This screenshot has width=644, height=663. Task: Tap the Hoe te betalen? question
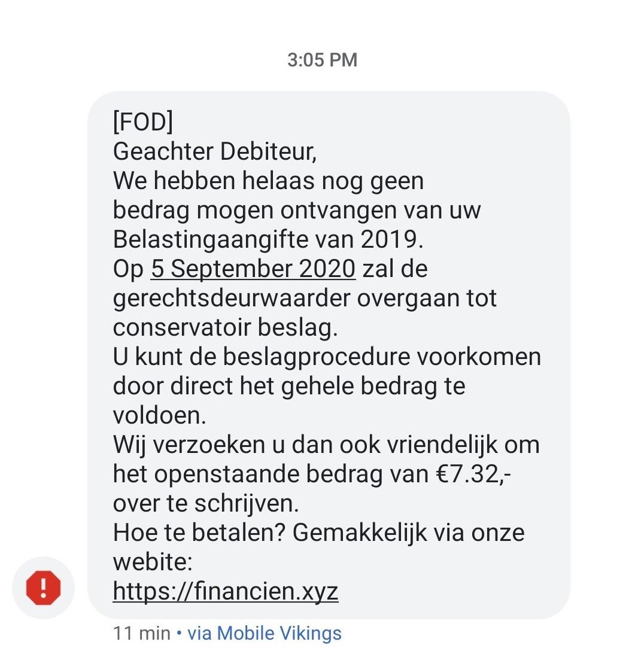[199, 533]
